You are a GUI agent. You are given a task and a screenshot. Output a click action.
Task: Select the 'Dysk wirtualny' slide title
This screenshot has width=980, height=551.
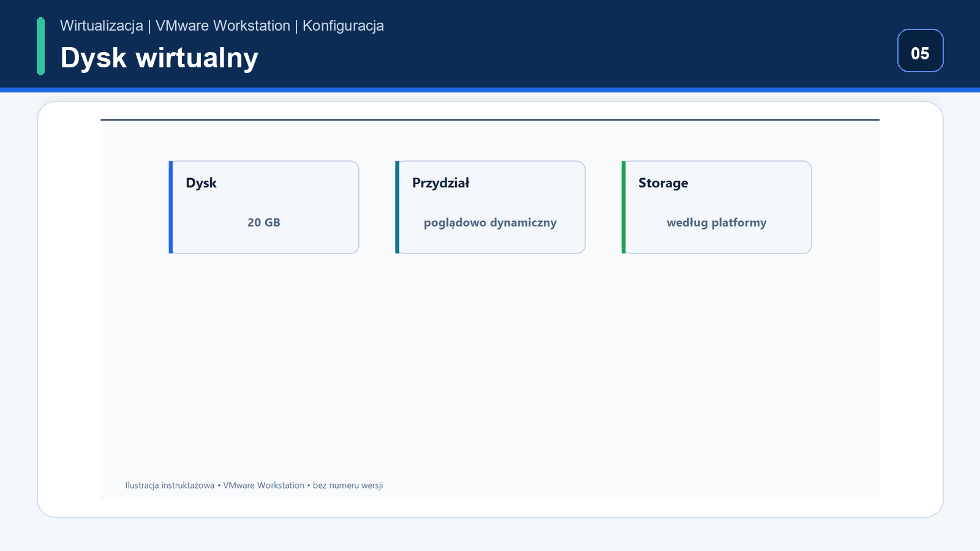(x=159, y=58)
